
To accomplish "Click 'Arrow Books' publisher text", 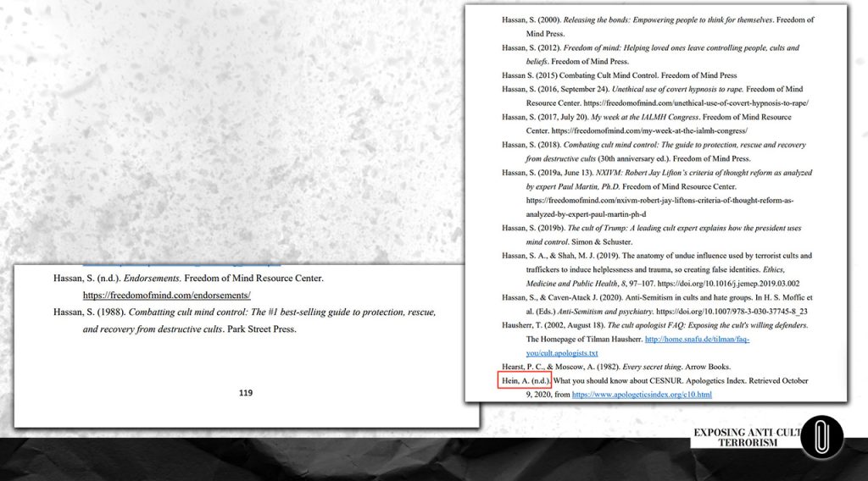I will tap(708, 367).
